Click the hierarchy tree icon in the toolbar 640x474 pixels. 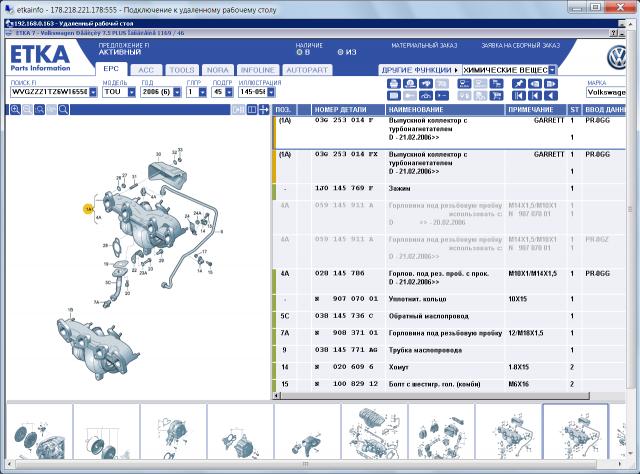tap(496, 84)
